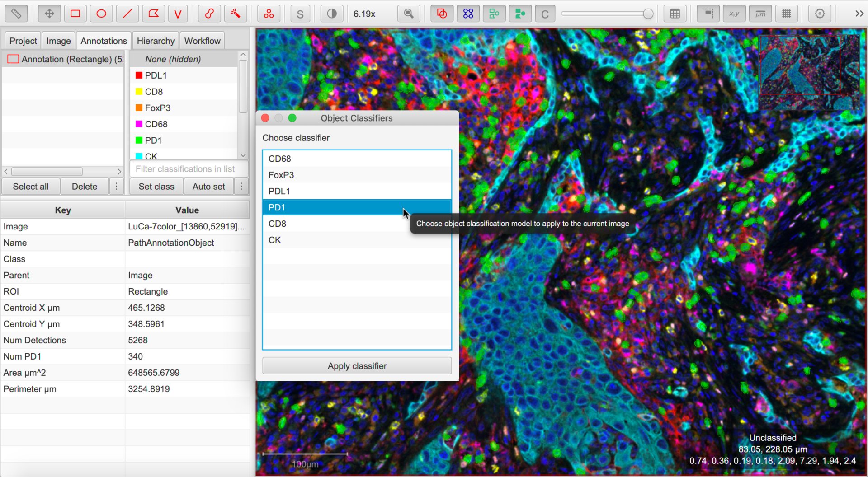Select the Ellipse drawing tool

pyautogui.click(x=101, y=14)
